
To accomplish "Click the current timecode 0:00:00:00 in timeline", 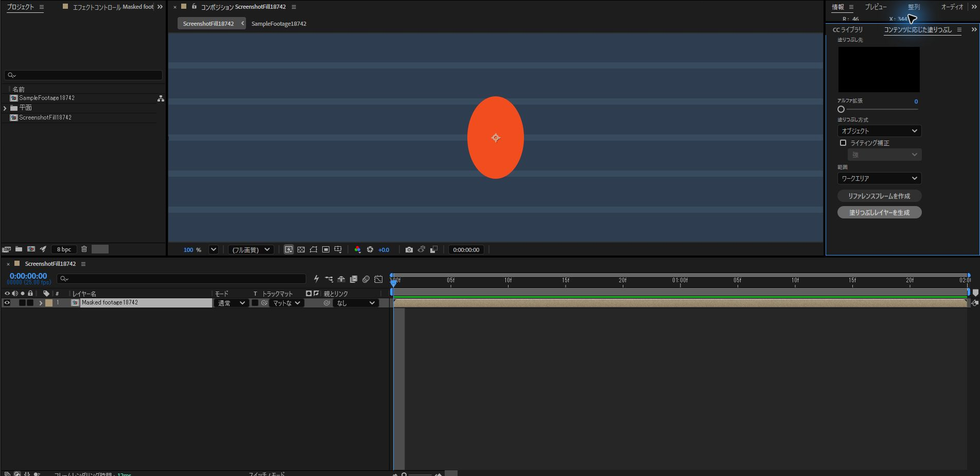I will click(28, 276).
